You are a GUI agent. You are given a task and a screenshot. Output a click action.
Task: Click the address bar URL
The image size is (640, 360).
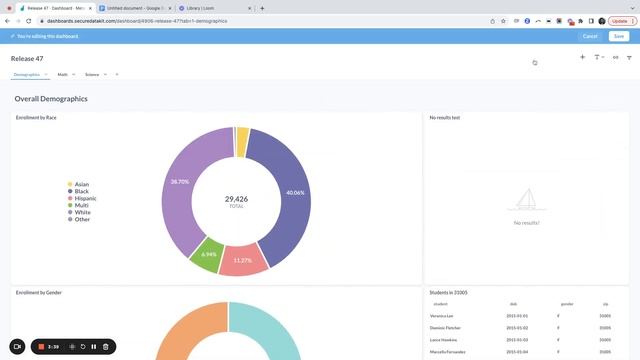pos(137,21)
